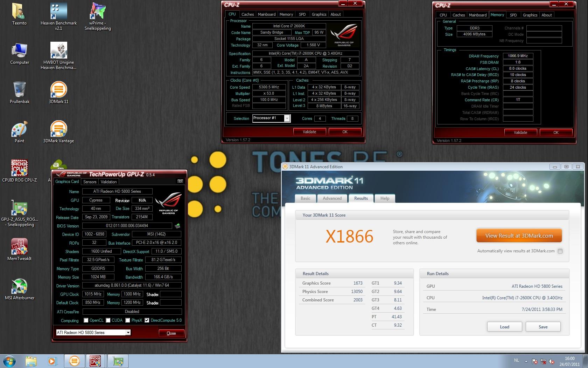
Task: Click View Result at 3DMark.com button
Action: [x=519, y=236]
